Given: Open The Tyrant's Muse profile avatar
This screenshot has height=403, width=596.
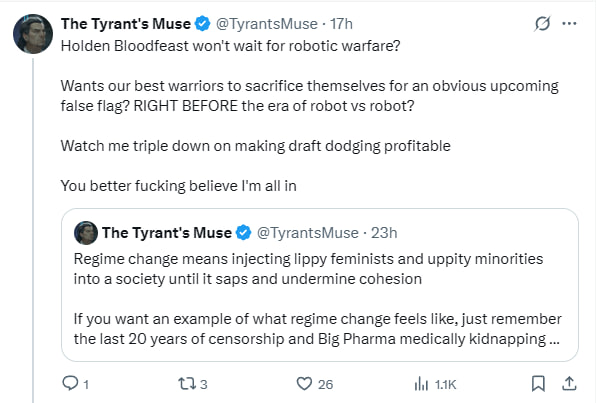Looking at the screenshot, I should [33, 34].
